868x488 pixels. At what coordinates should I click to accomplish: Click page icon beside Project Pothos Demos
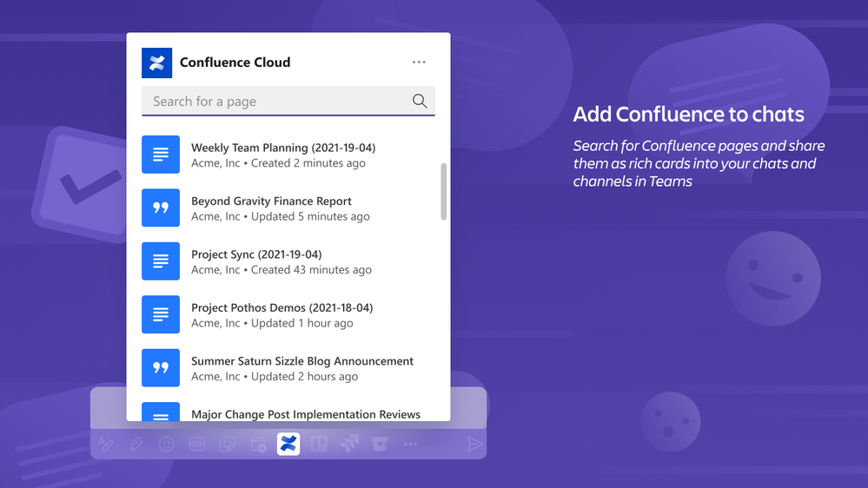pyautogui.click(x=161, y=314)
